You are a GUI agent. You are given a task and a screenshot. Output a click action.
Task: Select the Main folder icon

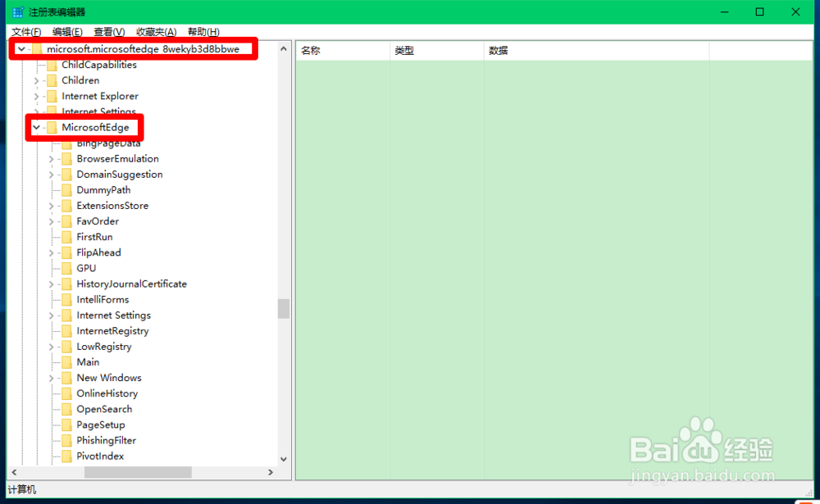pyautogui.click(x=66, y=361)
